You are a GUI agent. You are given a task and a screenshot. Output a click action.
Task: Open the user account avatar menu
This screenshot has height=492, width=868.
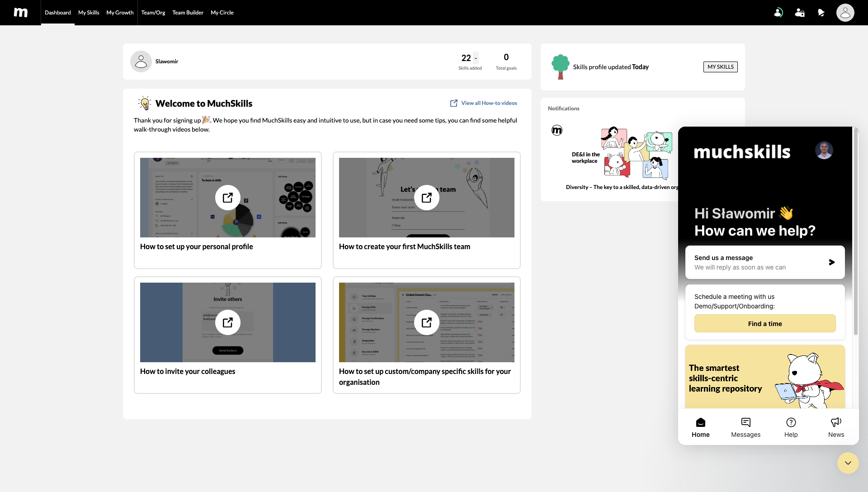click(845, 13)
